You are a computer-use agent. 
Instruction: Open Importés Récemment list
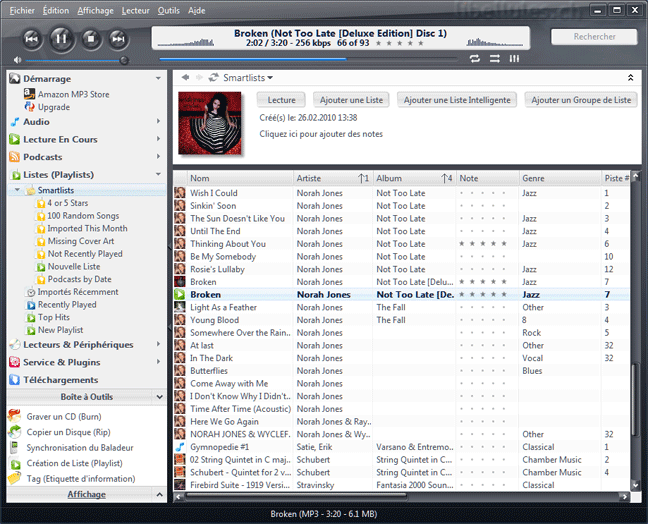pos(78,292)
